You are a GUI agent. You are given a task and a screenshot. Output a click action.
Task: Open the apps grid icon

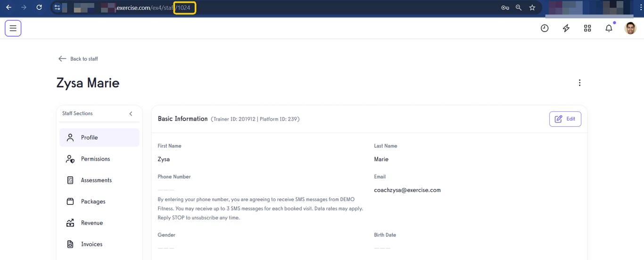point(587,28)
